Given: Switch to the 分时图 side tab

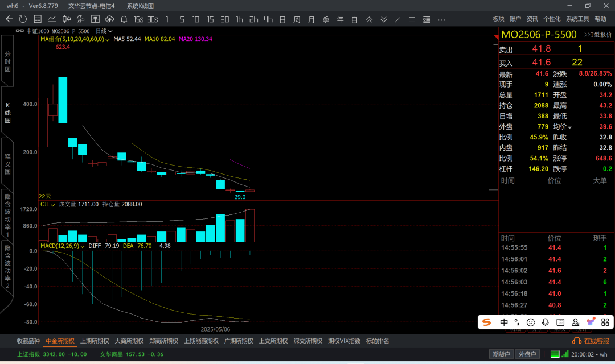Looking at the screenshot, I should [x=7, y=61].
